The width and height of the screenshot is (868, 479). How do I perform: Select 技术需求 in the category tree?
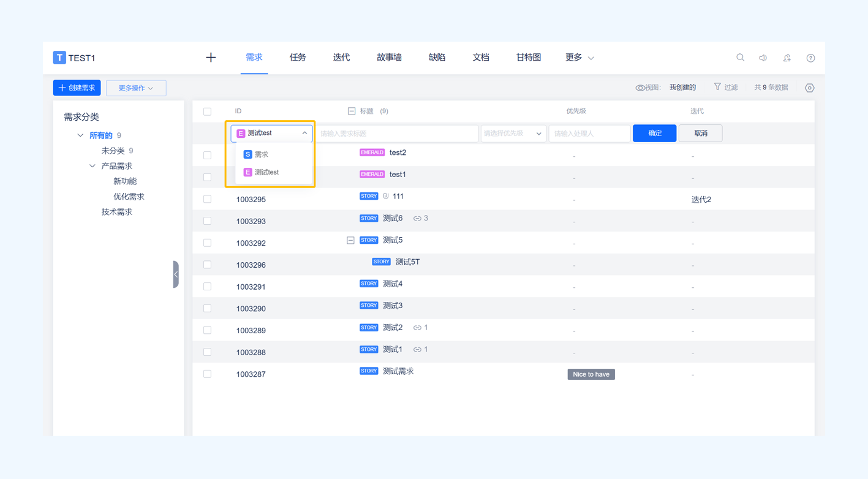pyautogui.click(x=117, y=212)
